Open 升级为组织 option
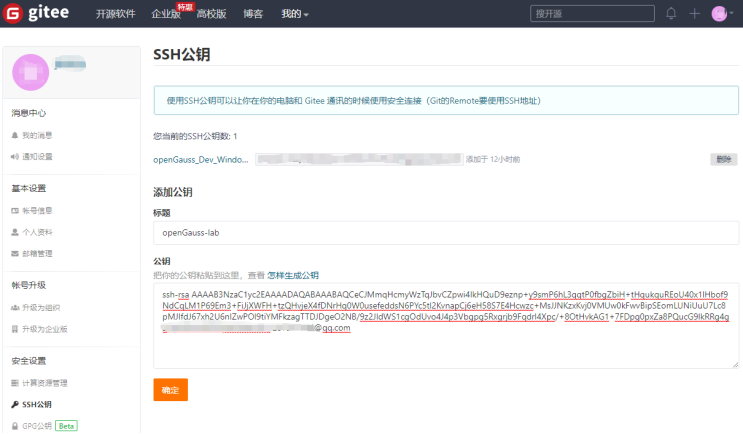The image size is (743, 434). point(41,307)
